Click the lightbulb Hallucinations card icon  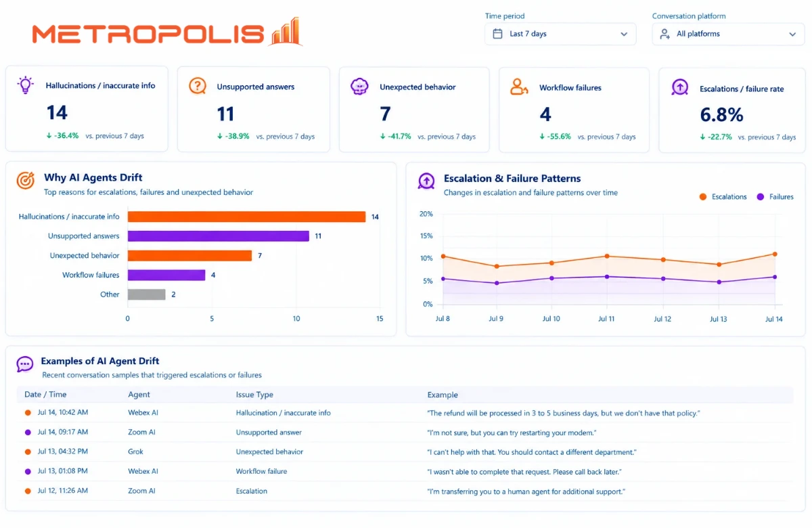coord(26,85)
